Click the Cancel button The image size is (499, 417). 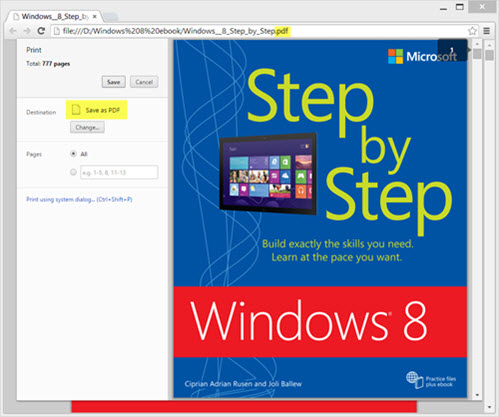tap(144, 82)
